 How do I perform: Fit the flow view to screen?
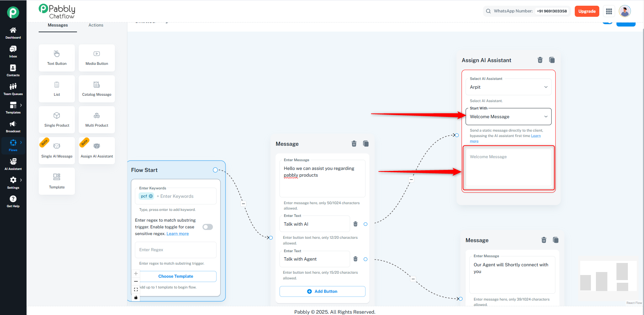coord(136,289)
